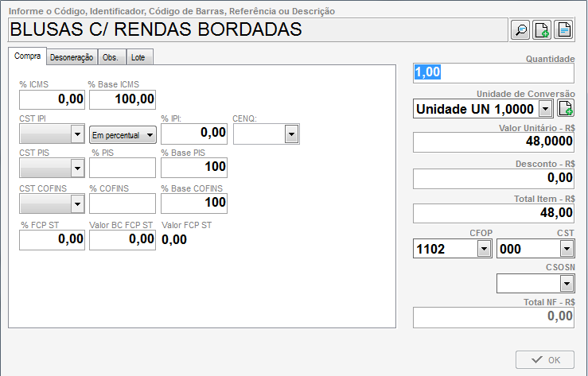The width and height of the screenshot is (588, 376).
Task: Open the CST PIS dropdown
Action: click(x=77, y=168)
